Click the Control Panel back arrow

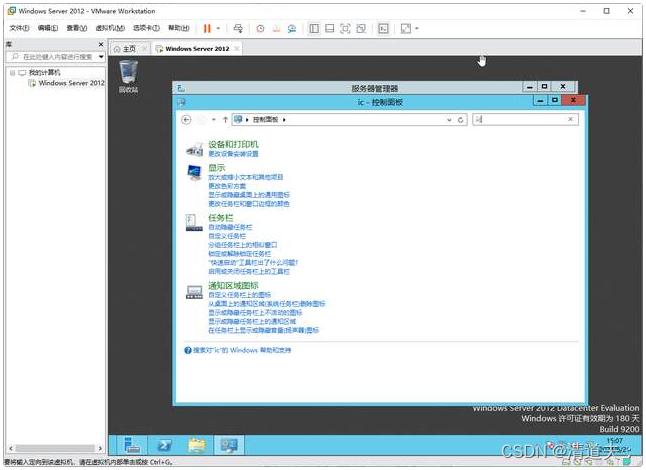(186, 119)
